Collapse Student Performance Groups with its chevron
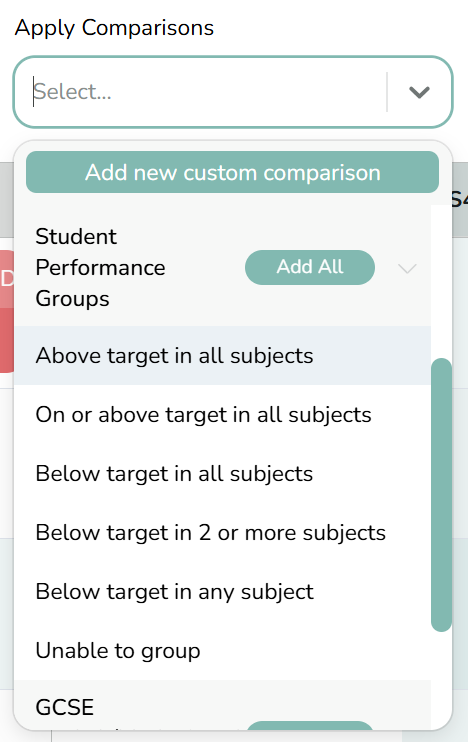This screenshot has height=742, width=468. [x=407, y=268]
